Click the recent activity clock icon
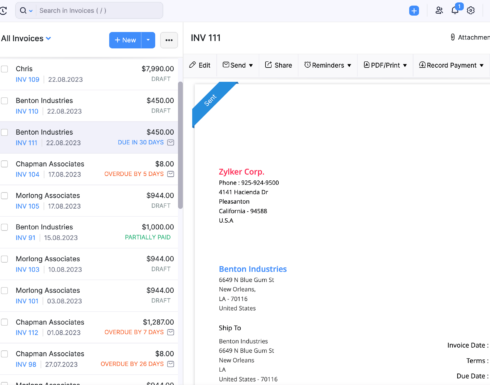 pyautogui.click(x=3, y=11)
